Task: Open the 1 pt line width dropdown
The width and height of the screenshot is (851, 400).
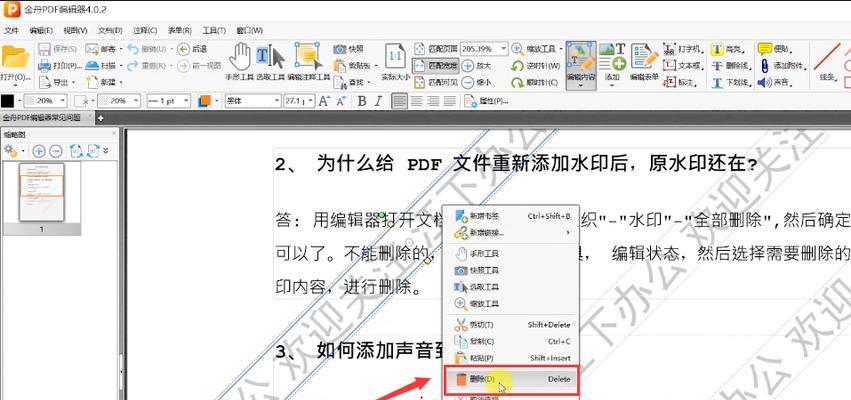Action: [186, 100]
